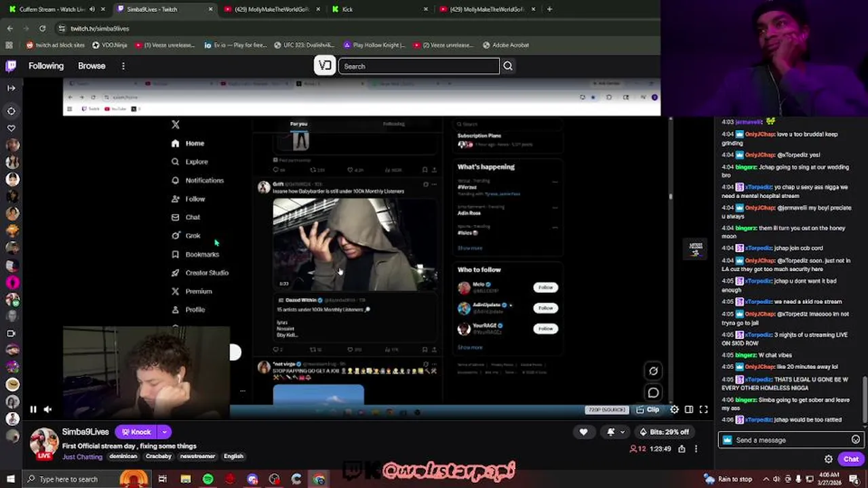
Task: Open Rain to stop weather widget
Action: tap(728, 479)
